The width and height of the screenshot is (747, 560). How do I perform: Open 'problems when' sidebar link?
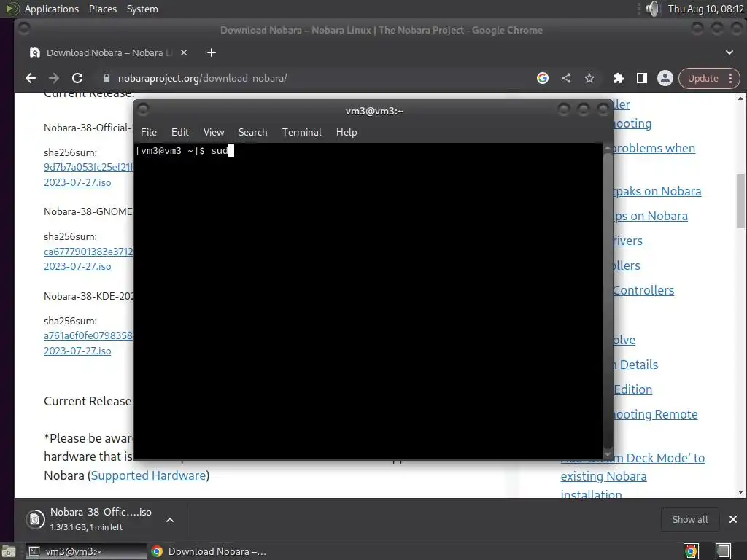click(654, 148)
